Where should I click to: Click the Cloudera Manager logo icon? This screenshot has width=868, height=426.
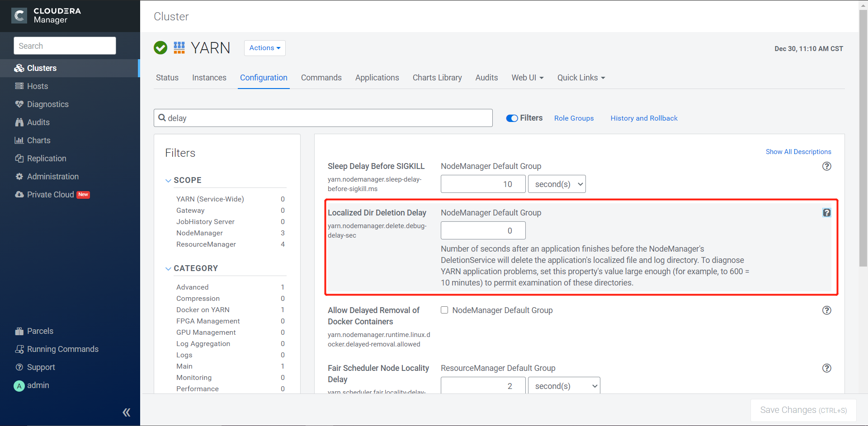click(19, 16)
